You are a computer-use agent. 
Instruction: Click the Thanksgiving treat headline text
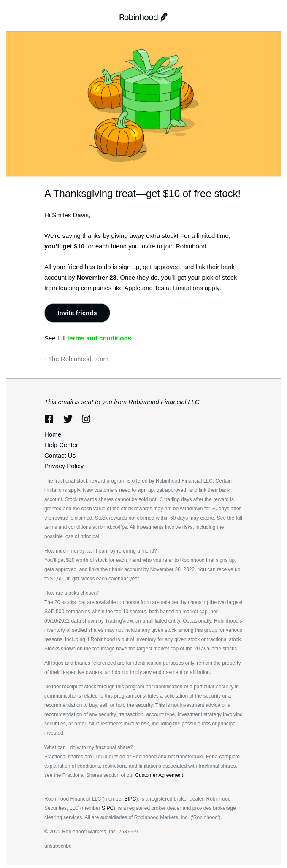coord(142,194)
